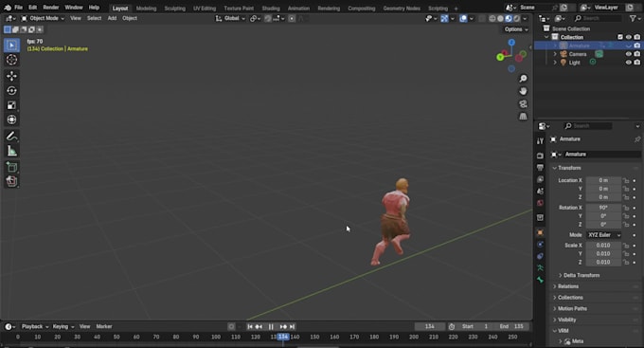This screenshot has height=348, width=644.
Task: Select the Select Box tool
Action: click(x=11, y=45)
